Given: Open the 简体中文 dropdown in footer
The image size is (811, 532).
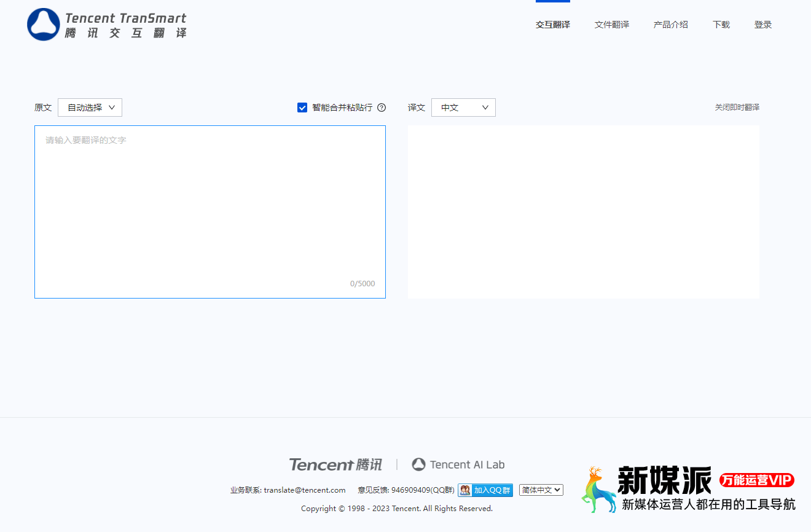Looking at the screenshot, I should 541,490.
